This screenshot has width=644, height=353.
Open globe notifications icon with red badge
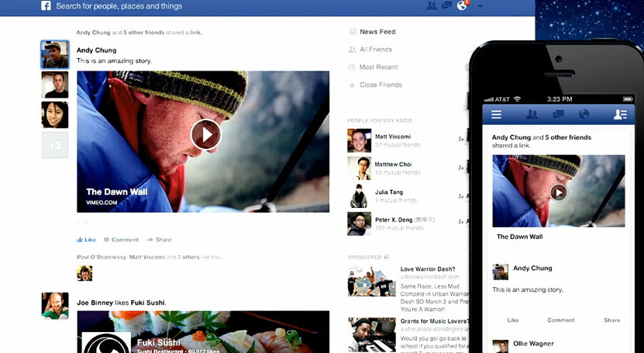point(463,6)
